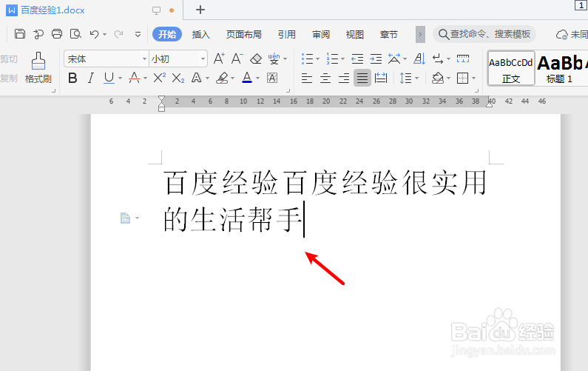Screen dimensions: 588x371
Task: Toggle Italic formatting
Action: (90, 78)
